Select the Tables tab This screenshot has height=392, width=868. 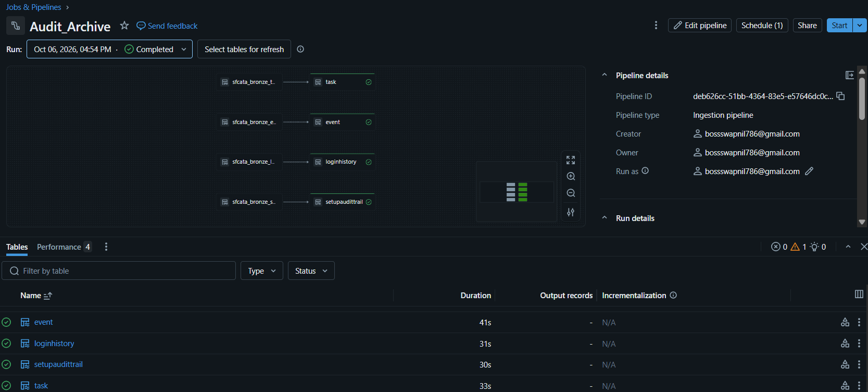click(17, 247)
